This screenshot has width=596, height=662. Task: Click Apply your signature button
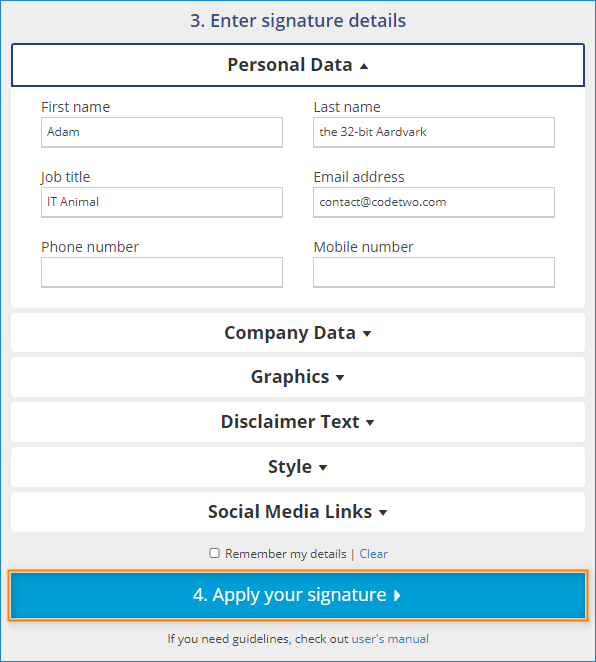pyautogui.click(x=298, y=595)
